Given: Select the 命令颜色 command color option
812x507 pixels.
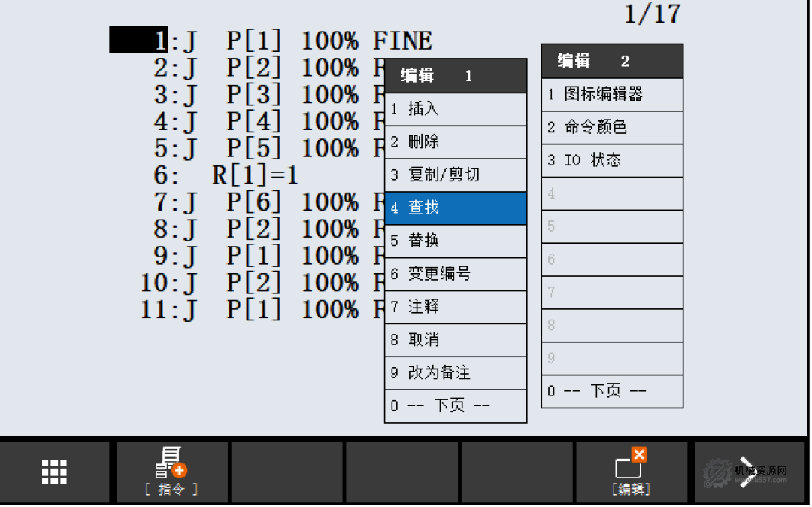Looking at the screenshot, I should (611, 128).
